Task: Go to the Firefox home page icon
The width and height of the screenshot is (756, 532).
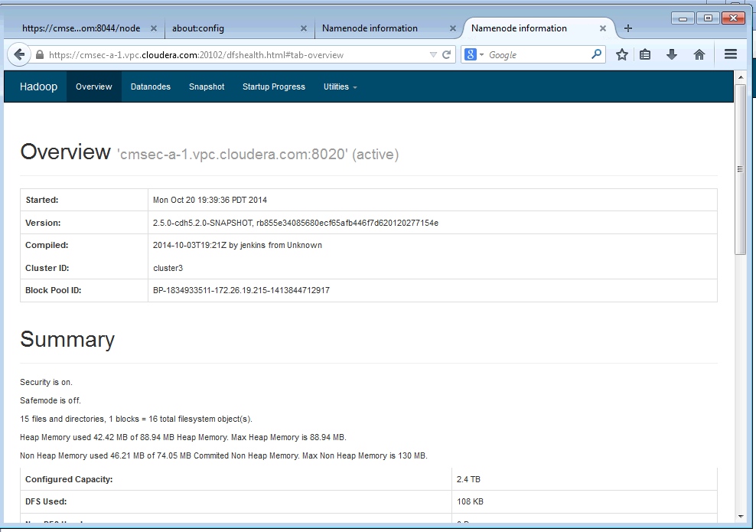Action: 699,54
